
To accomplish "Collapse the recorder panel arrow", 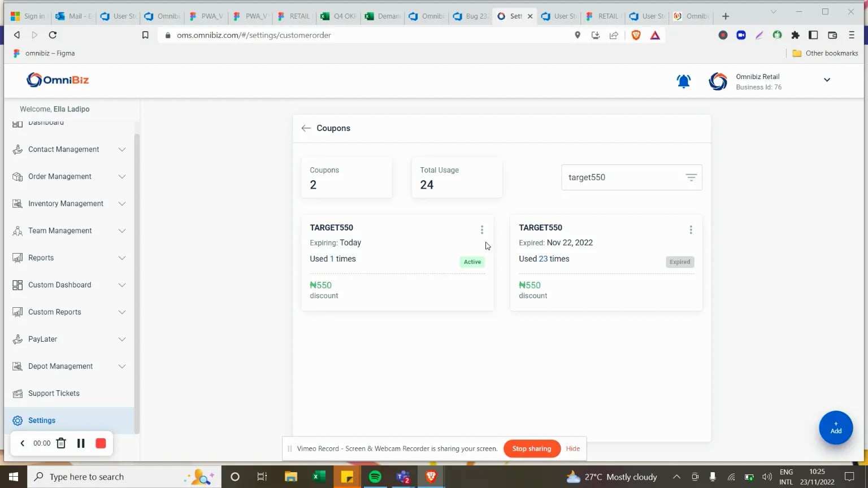I will click(x=23, y=443).
